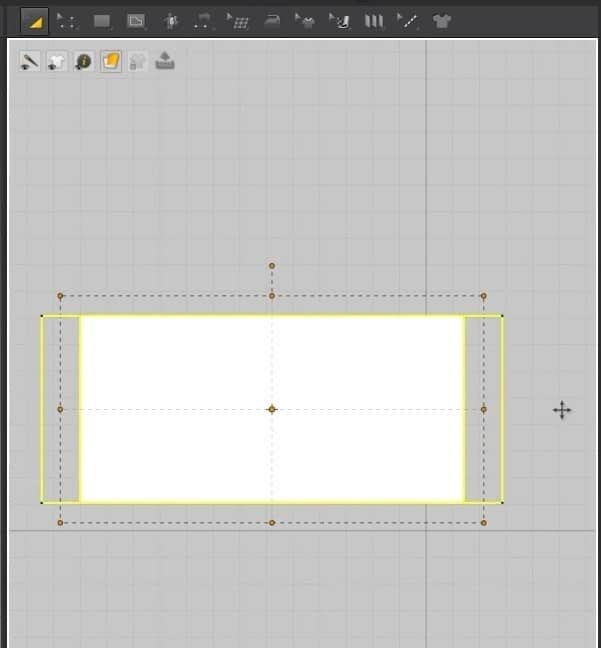Toggle the locked shirt icon

[138, 62]
